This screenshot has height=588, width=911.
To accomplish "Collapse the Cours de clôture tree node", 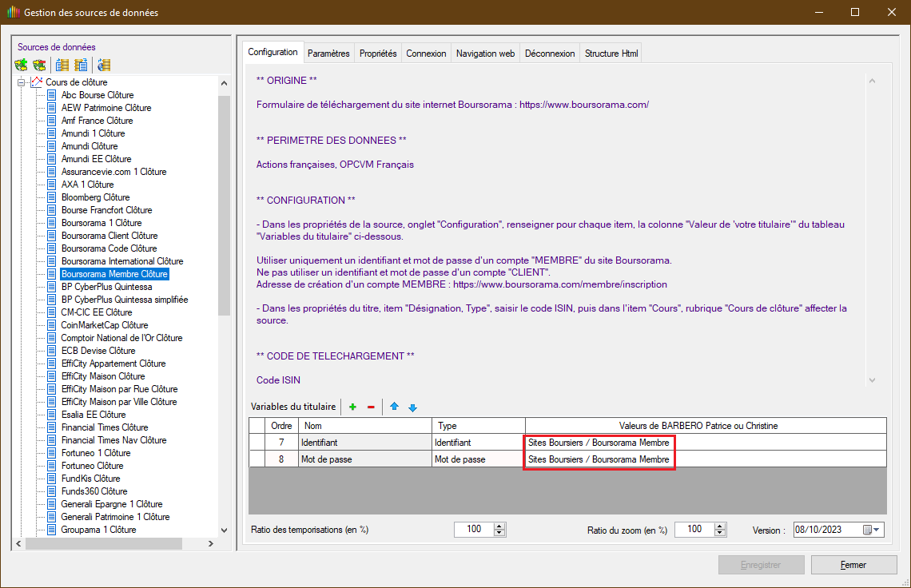I will (x=21, y=82).
